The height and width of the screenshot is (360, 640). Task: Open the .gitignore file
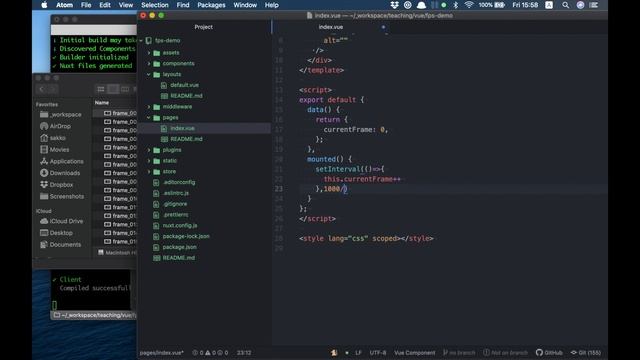(175, 204)
